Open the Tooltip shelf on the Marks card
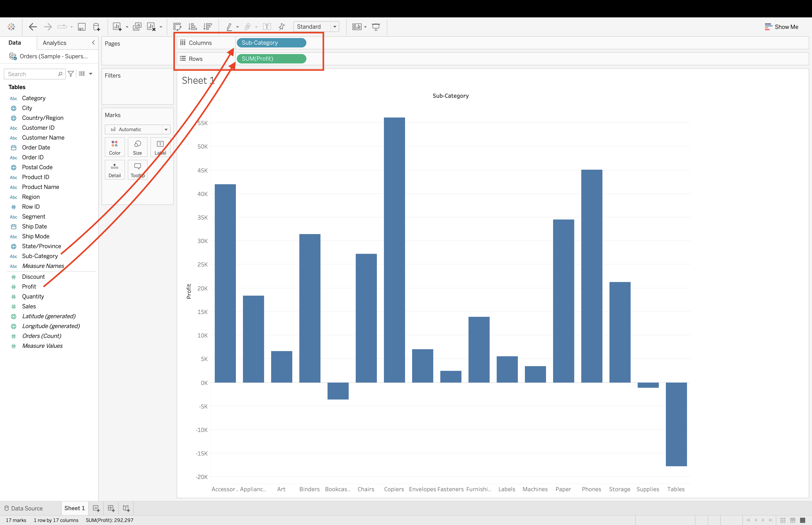This screenshot has width=812, height=525. (x=137, y=169)
